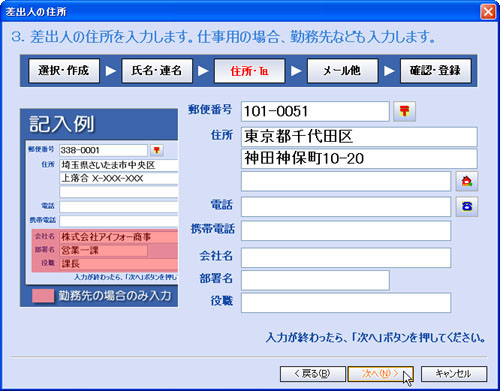
Task: Focus the 郵便番号 field containing 101-0051
Action: [315, 111]
